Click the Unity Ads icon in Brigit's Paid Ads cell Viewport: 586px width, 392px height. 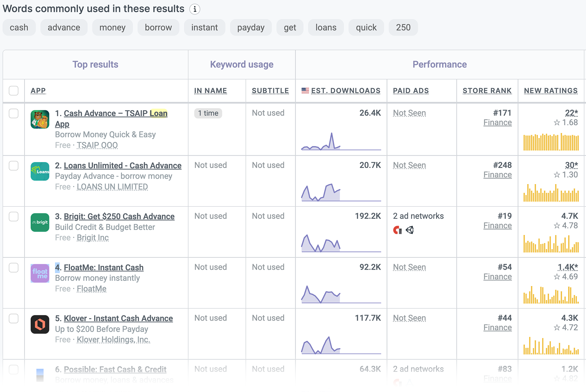tap(410, 230)
